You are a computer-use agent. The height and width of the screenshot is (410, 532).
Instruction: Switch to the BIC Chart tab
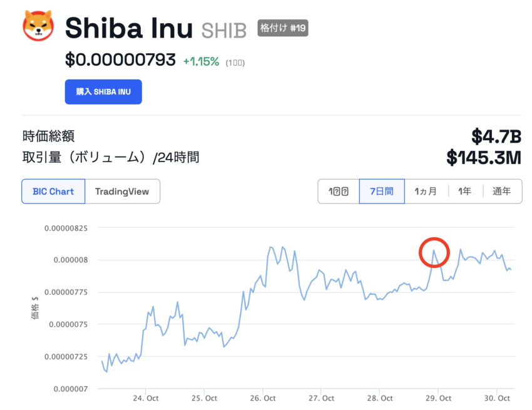[x=53, y=192]
